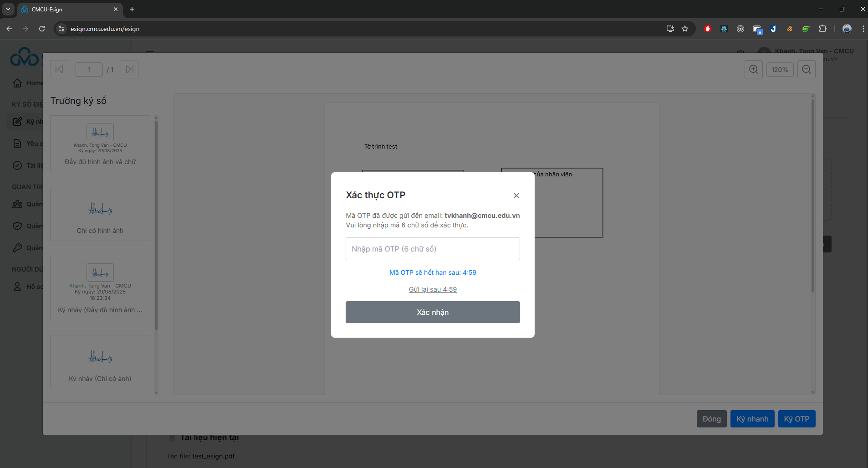Bookmark this page with star icon
Viewport: 868px width, 468px height.
(684, 29)
